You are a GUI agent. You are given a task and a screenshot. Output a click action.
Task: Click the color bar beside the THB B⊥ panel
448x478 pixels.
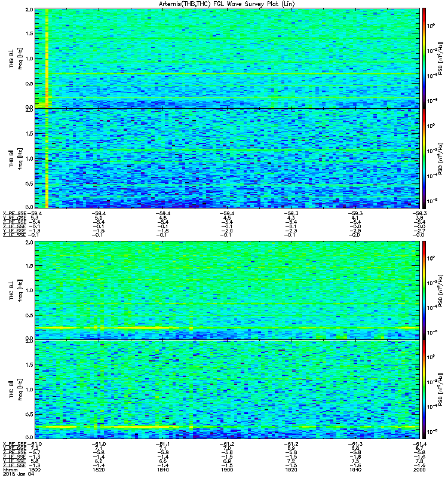click(424, 58)
